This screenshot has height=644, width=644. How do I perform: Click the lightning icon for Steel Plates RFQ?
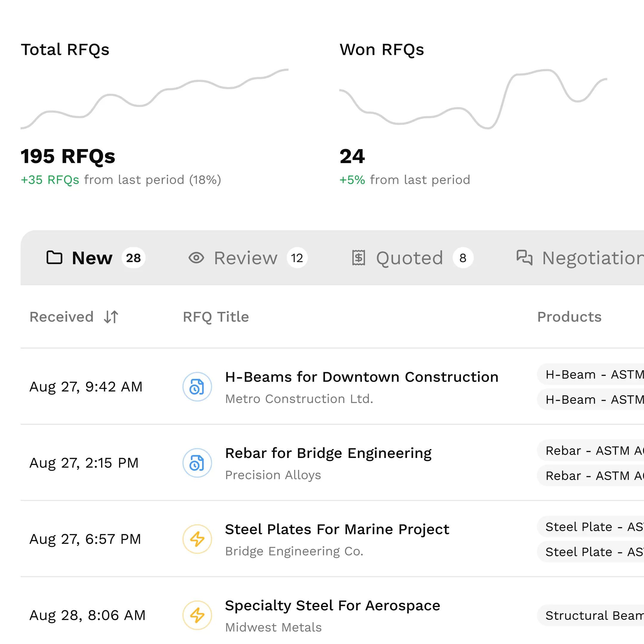[197, 539]
